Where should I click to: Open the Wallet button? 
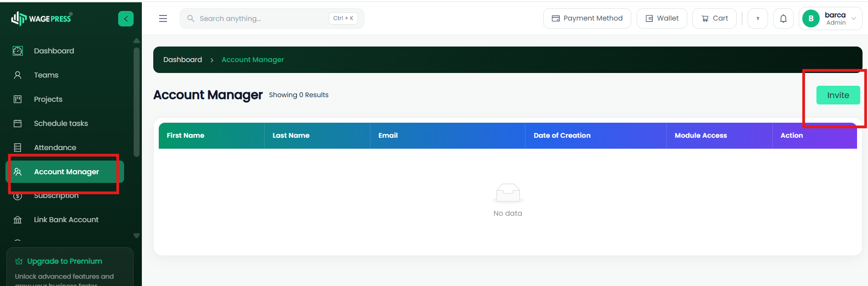click(662, 19)
